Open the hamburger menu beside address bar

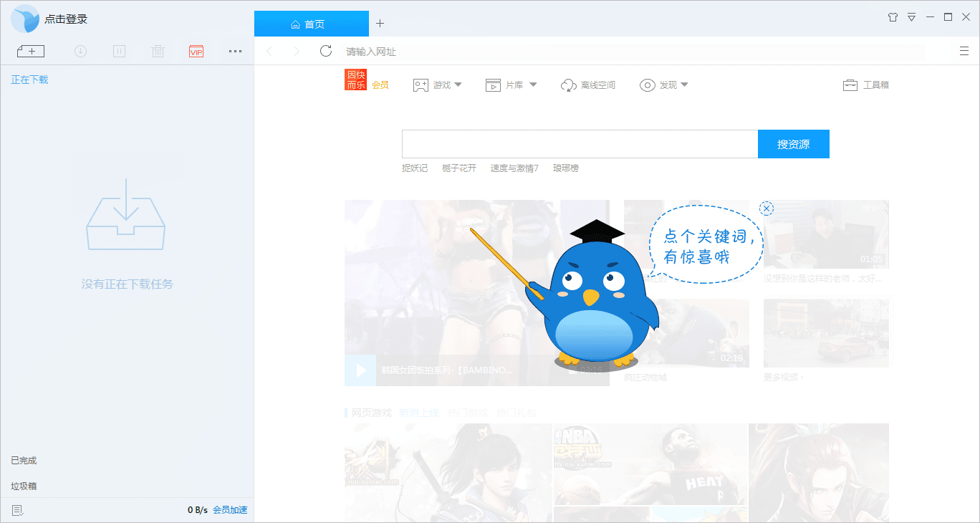[964, 51]
